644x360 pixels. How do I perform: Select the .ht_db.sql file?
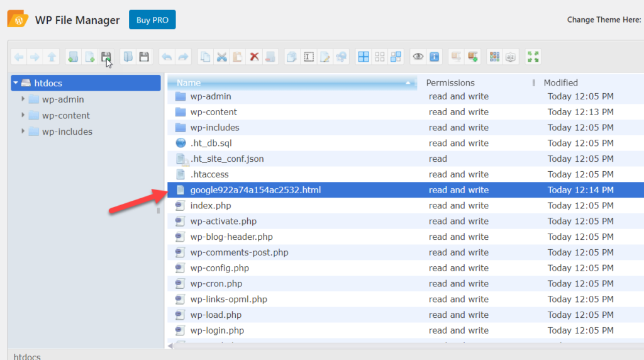pyautogui.click(x=406, y=143)
